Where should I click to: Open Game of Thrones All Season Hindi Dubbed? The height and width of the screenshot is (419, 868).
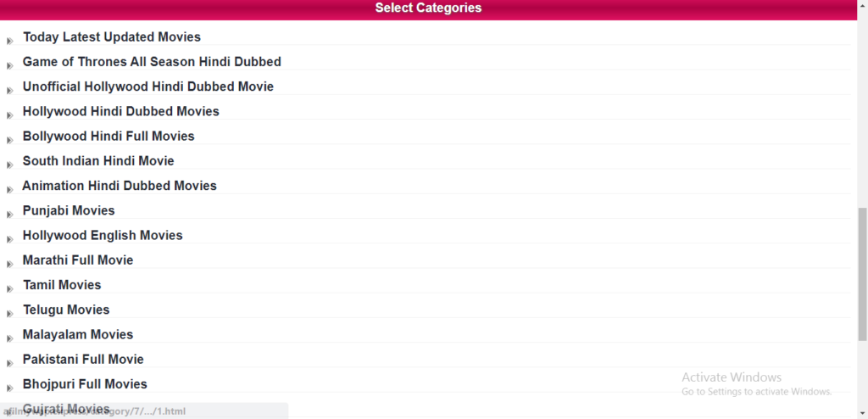(x=152, y=62)
